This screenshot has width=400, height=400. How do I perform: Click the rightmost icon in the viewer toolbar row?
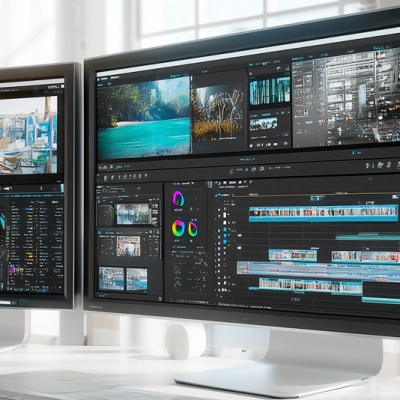(399, 164)
